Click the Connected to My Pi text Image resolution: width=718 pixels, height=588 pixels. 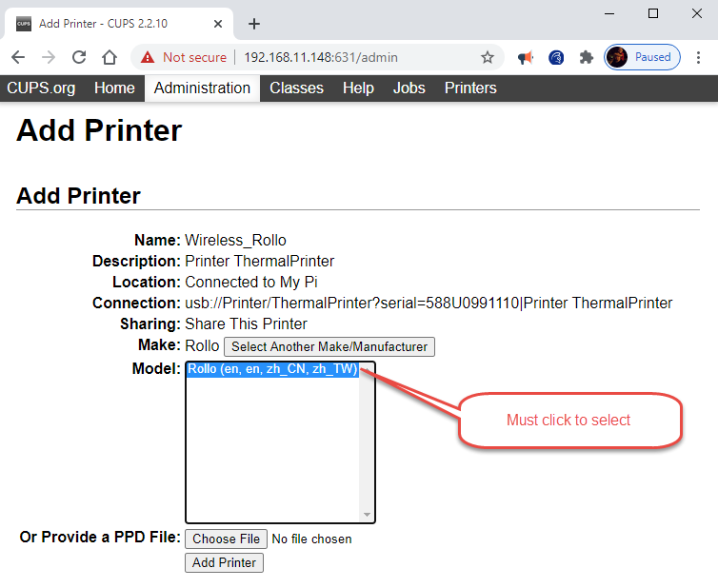[251, 282]
